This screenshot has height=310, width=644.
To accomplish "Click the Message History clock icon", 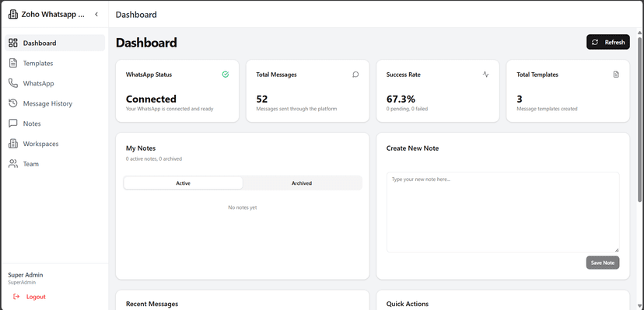I will [x=13, y=103].
